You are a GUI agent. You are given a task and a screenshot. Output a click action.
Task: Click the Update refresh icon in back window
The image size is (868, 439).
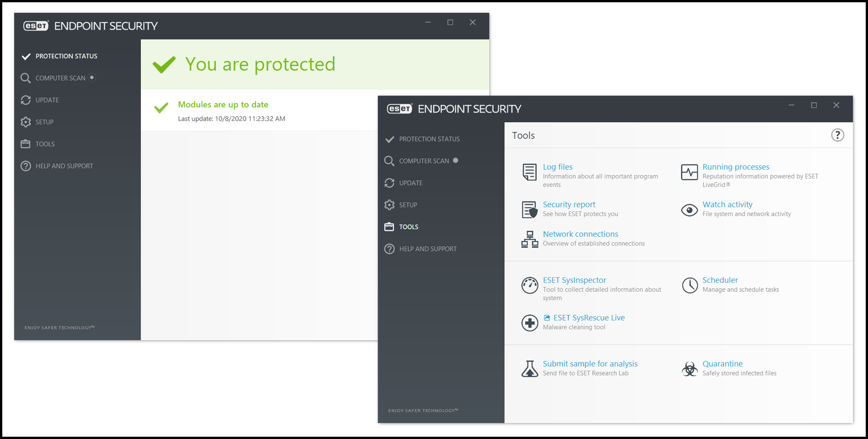coord(25,100)
